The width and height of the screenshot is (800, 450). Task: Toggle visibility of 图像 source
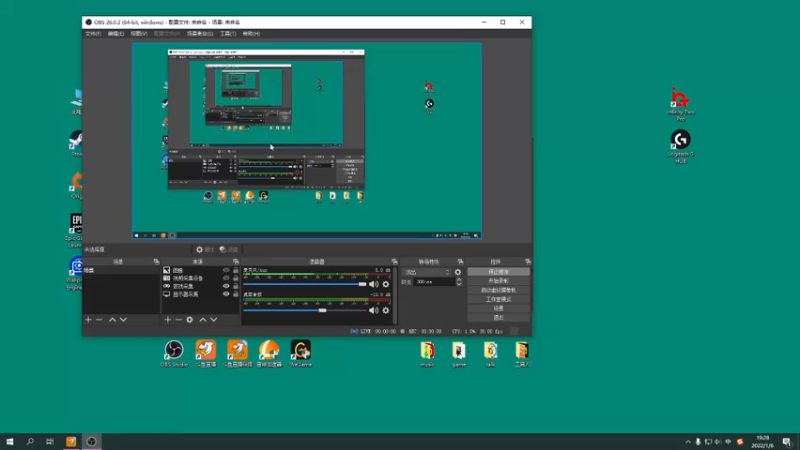point(226,270)
